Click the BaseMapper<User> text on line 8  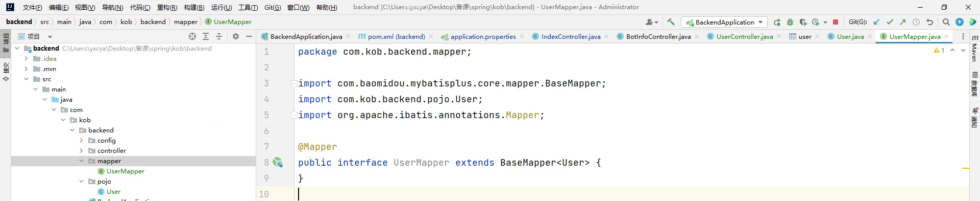[545, 163]
